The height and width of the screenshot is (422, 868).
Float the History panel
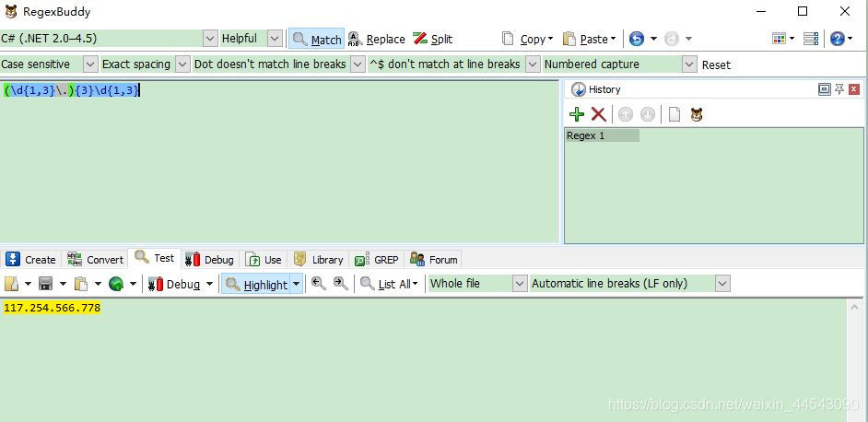click(825, 89)
